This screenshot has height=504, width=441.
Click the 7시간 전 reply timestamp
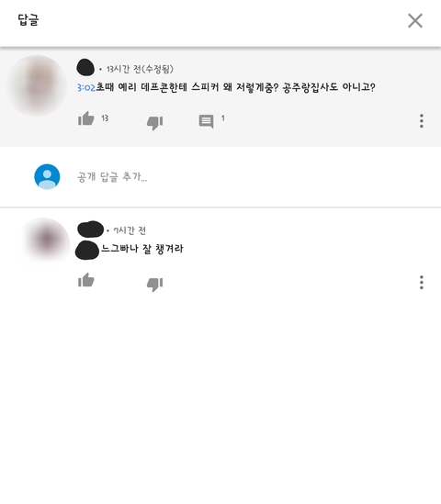(130, 230)
